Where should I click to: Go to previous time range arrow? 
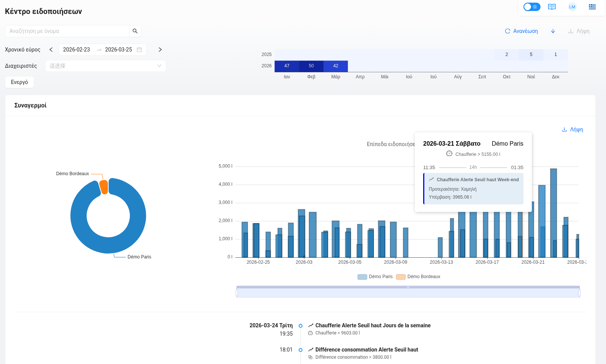click(51, 50)
